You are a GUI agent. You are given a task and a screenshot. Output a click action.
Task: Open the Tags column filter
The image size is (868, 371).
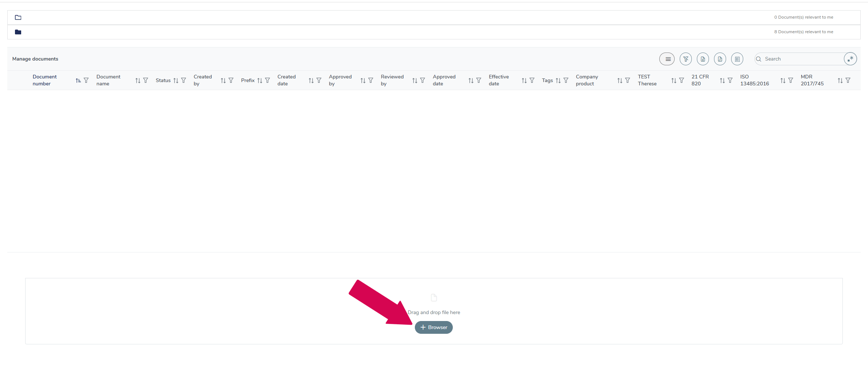(x=566, y=80)
